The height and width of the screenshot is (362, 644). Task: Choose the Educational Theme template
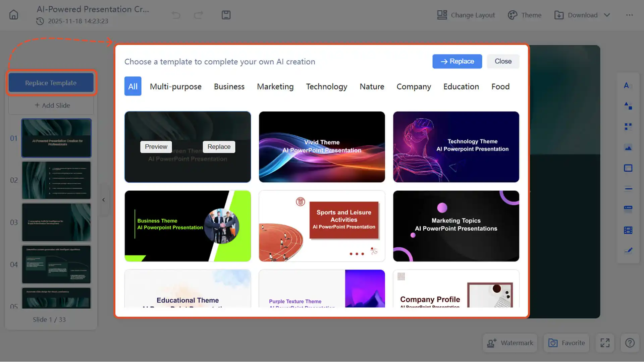187,289
